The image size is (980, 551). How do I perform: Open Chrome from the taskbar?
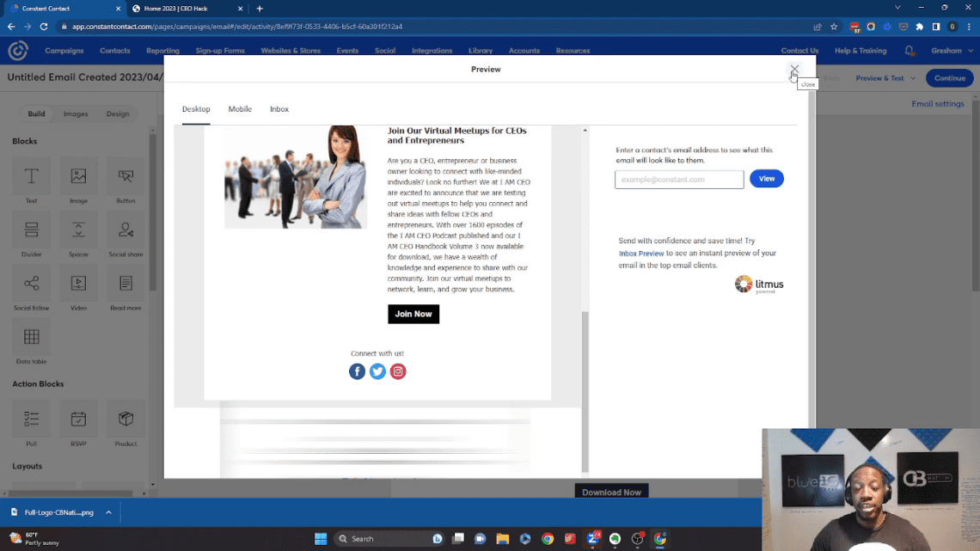click(547, 539)
